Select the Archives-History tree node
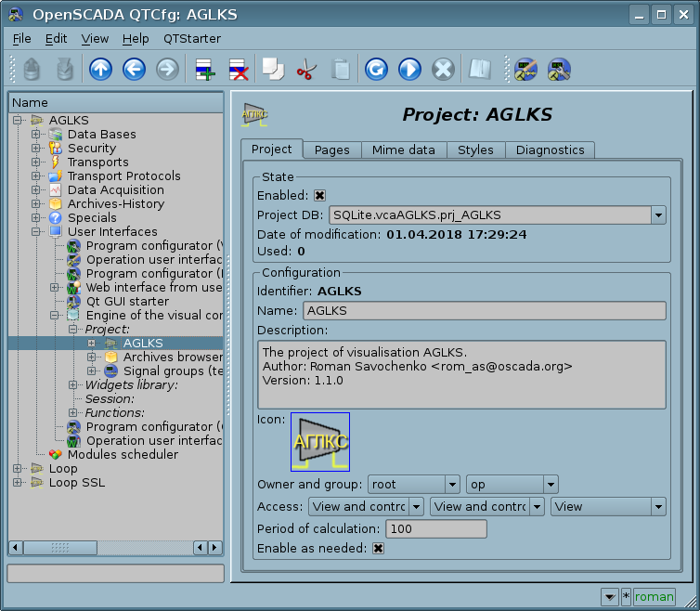This screenshot has width=700, height=611. [x=116, y=203]
